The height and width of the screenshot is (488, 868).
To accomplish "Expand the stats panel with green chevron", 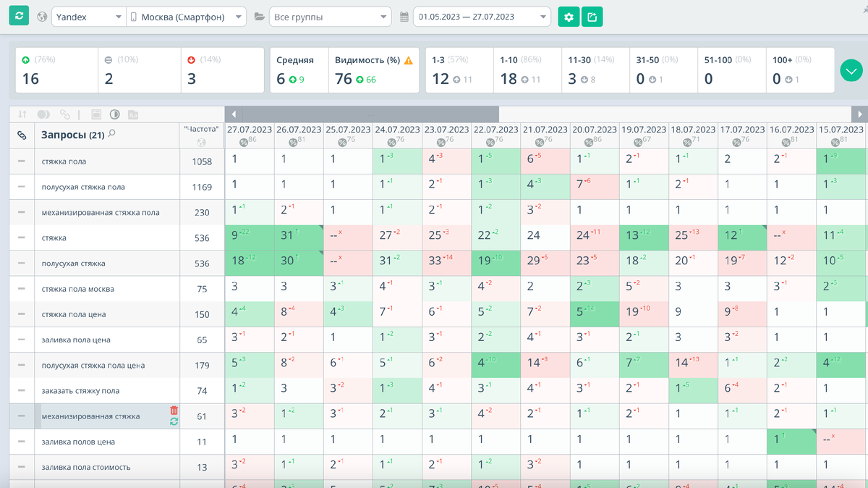I will point(851,71).
